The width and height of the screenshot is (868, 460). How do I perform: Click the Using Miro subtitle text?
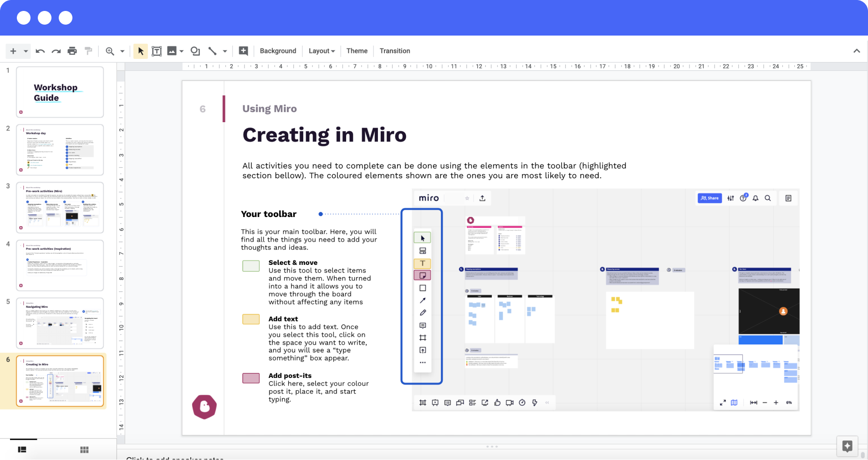pyautogui.click(x=270, y=109)
